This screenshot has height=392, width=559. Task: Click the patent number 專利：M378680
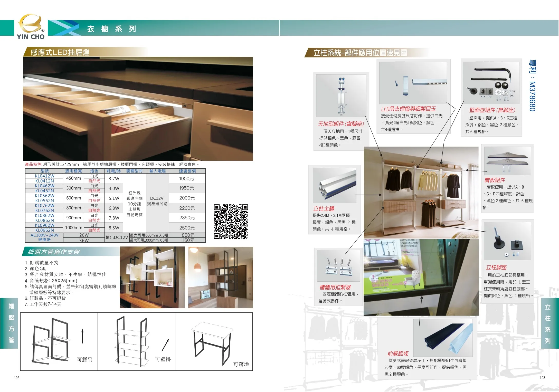[533, 85]
